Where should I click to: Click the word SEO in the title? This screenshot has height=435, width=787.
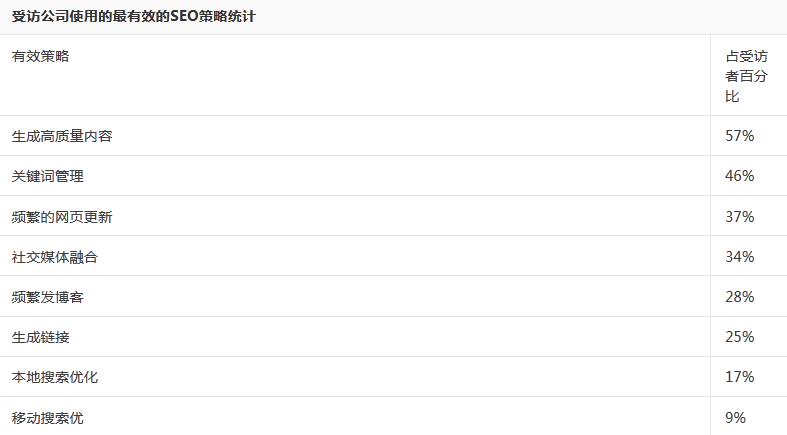click(x=184, y=16)
